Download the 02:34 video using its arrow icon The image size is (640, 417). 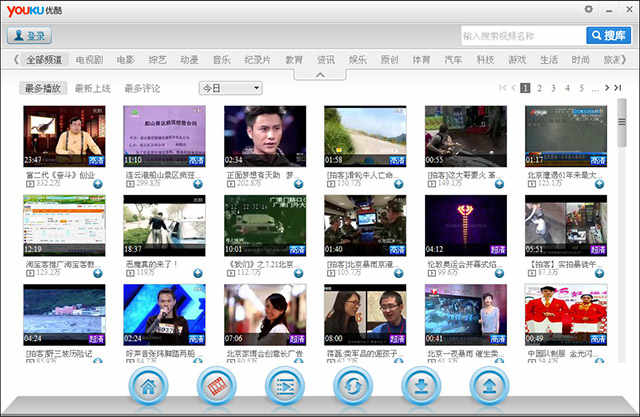pos(299,184)
